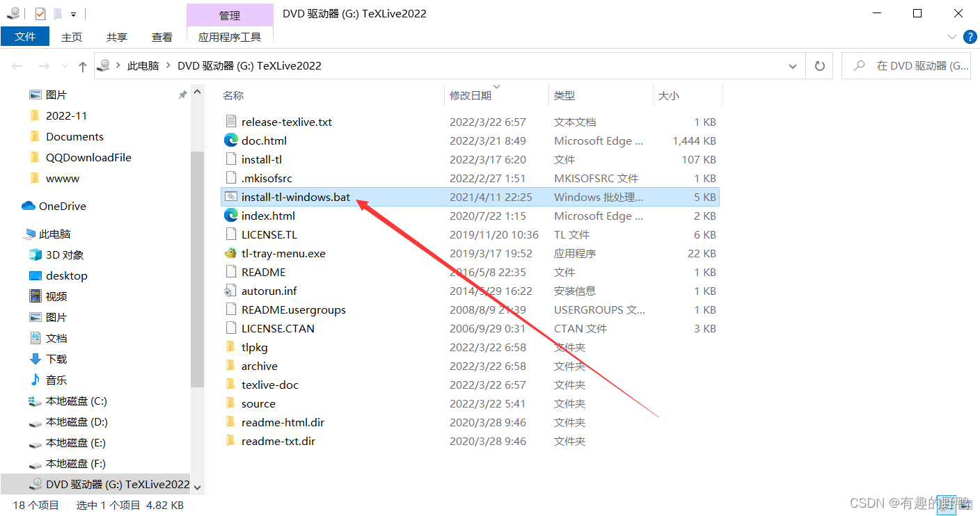The image size is (980, 516).
Task: Click the source folder icon
Action: (231, 403)
